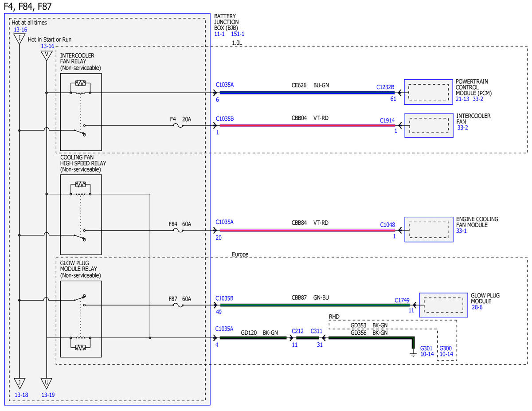Click the GLOW PLUG MODULE RELAY label
Image resolution: width=532 pixels, height=411 pixels.
pyautogui.click(x=78, y=266)
